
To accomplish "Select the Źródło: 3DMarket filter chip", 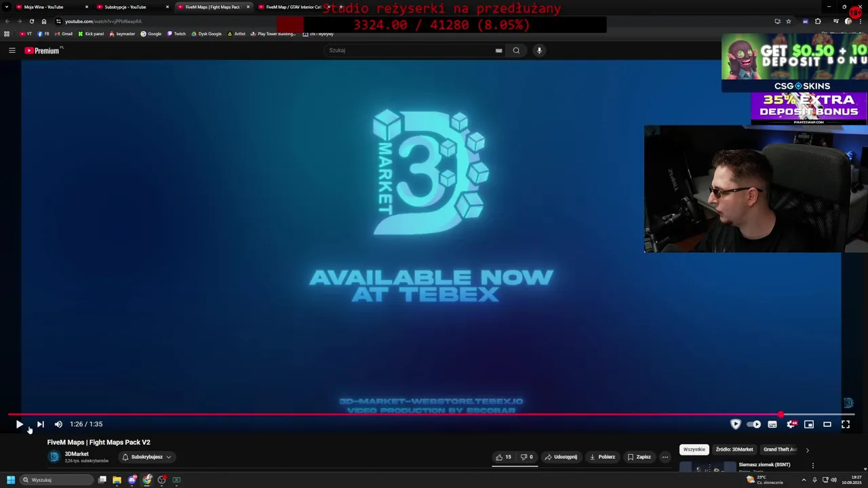I will 734,449.
